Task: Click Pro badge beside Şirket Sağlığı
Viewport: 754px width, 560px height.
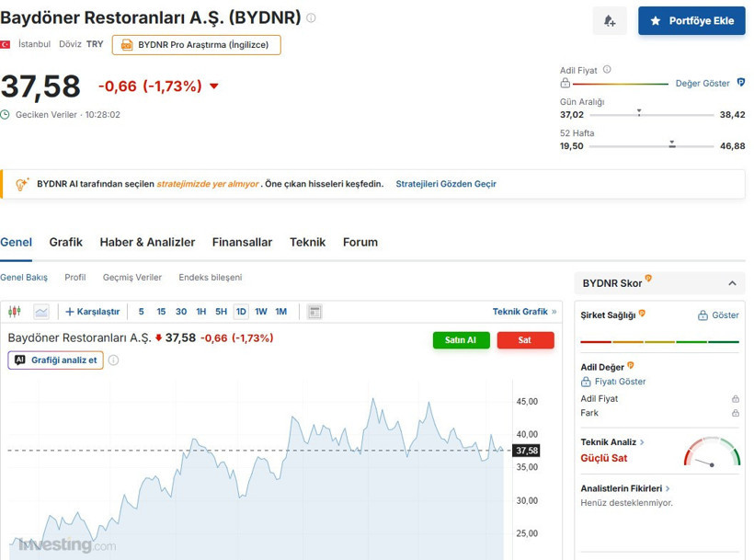Action: pyautogui.click(x=642, y=314)
